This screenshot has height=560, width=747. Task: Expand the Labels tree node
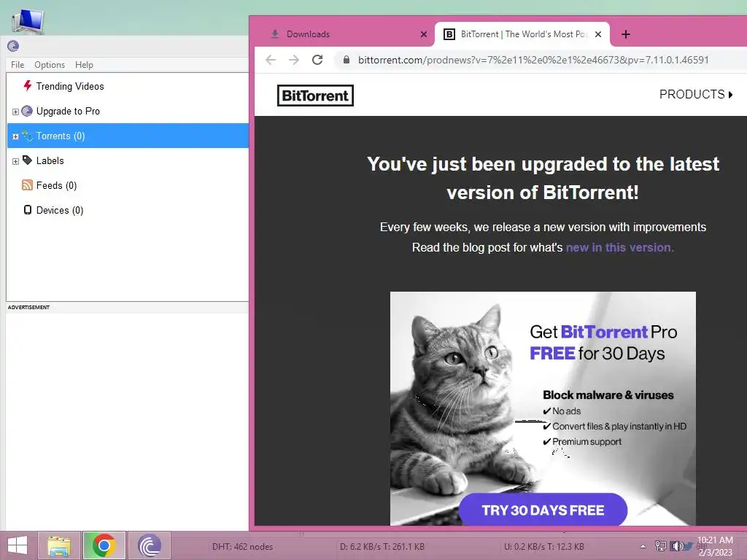[16, 161]
